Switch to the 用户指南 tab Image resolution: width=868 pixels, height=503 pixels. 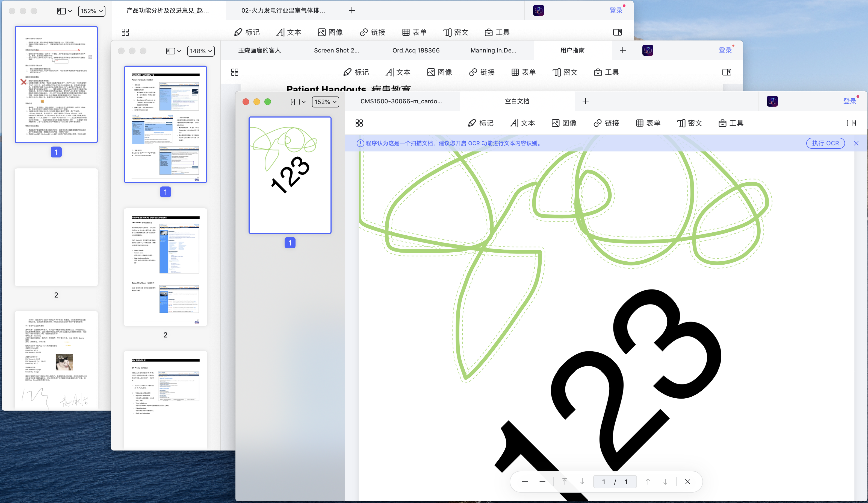[x=572, y=50]
